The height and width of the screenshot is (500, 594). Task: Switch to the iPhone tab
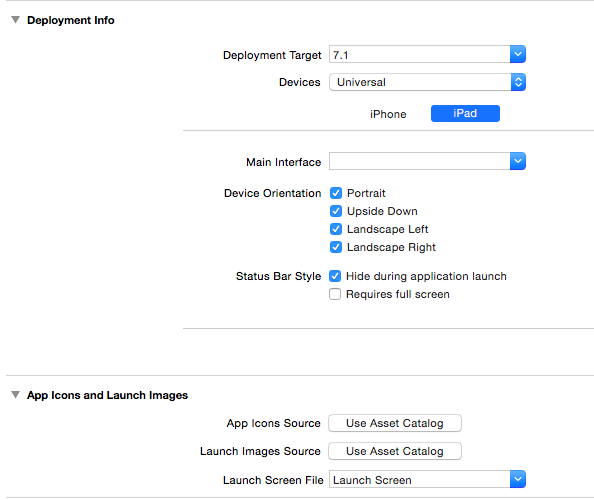point(388,114)
